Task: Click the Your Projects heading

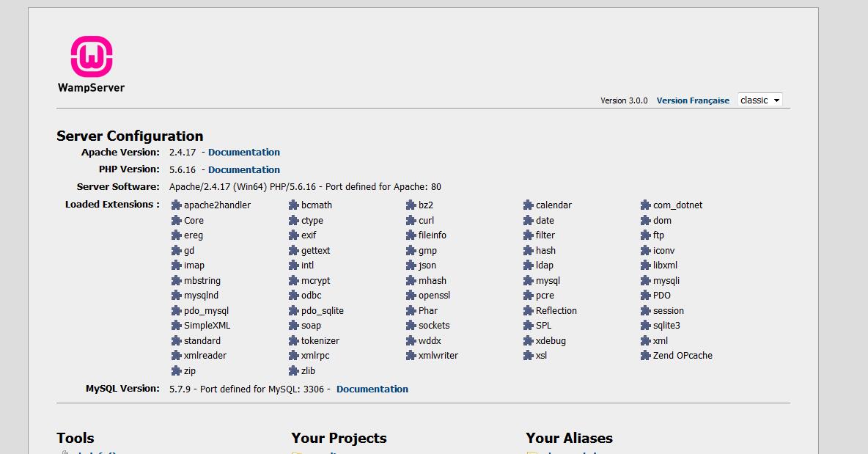Action: (339, 438)
